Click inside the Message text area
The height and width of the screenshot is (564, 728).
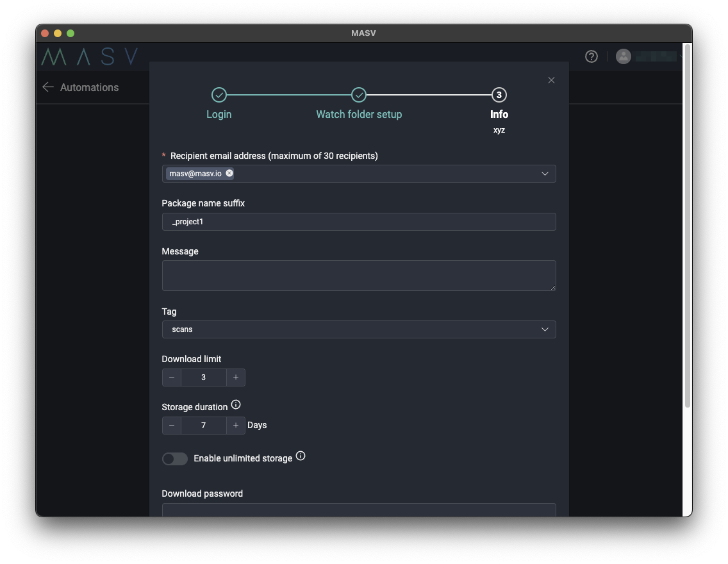coord(359,276)
